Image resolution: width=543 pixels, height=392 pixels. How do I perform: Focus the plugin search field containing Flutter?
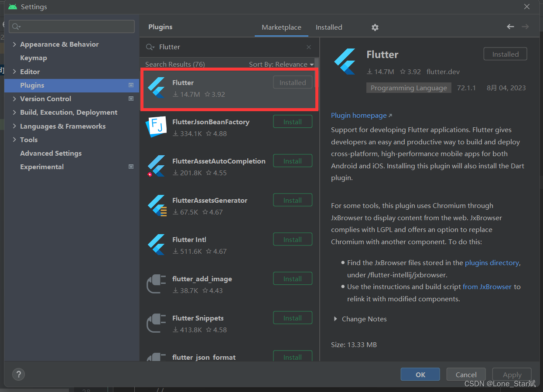point(230,47)
